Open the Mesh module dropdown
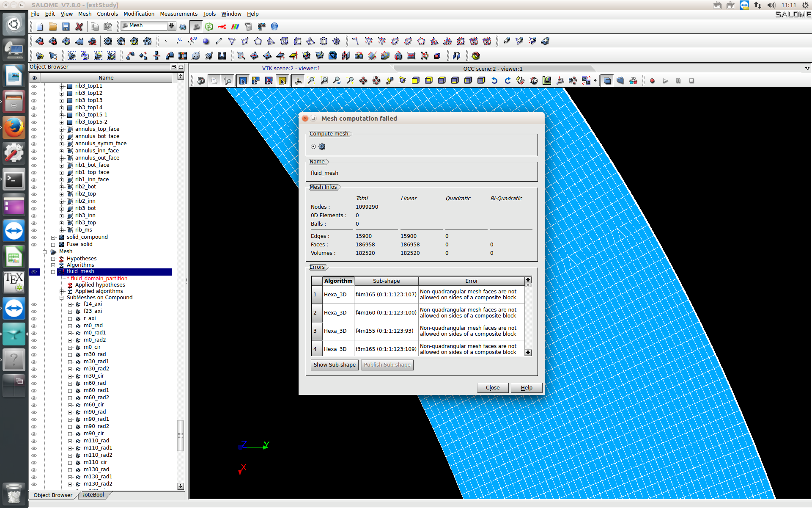The image size is (812, 508). [171, 26]
